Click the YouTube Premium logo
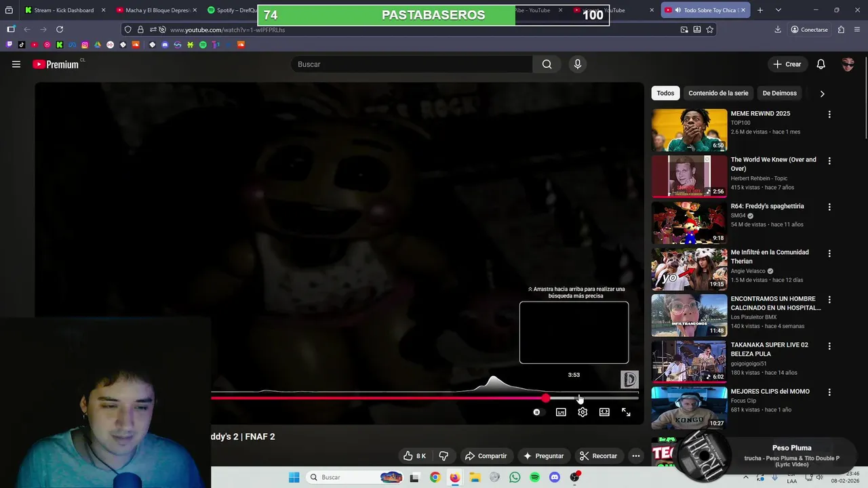This screenshot has height=488, width=868. pyautogui.click(x=56, y=64)
